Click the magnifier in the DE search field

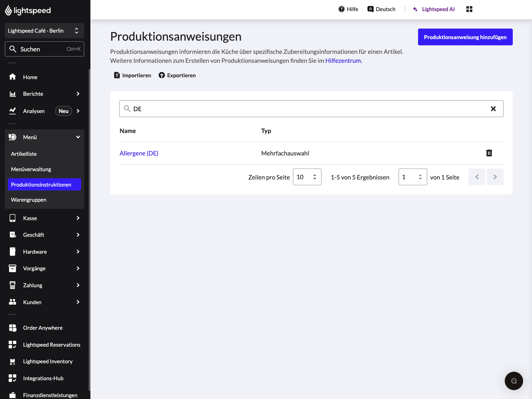[127, 108]
